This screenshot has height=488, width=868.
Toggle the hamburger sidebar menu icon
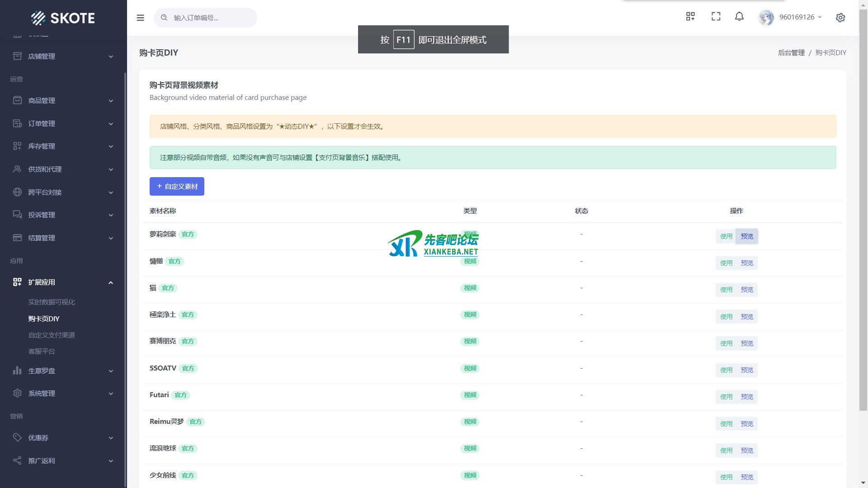point(140,18)
